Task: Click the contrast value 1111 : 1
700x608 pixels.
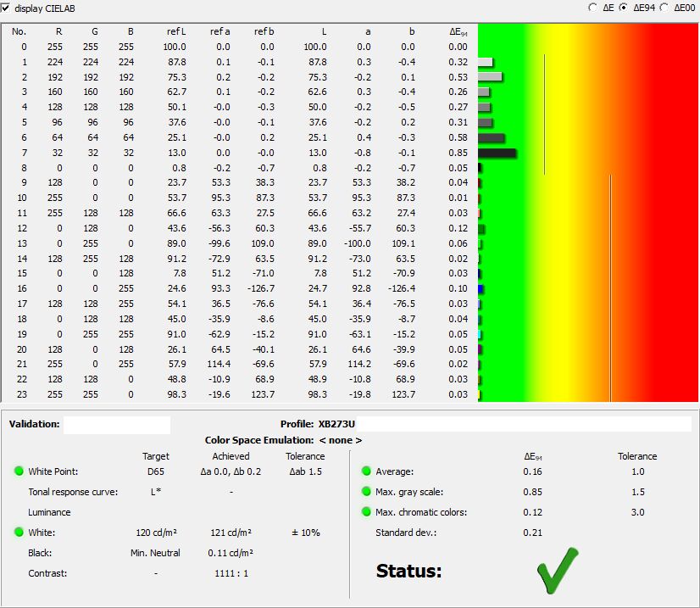Action: click(x=231, y=573)
